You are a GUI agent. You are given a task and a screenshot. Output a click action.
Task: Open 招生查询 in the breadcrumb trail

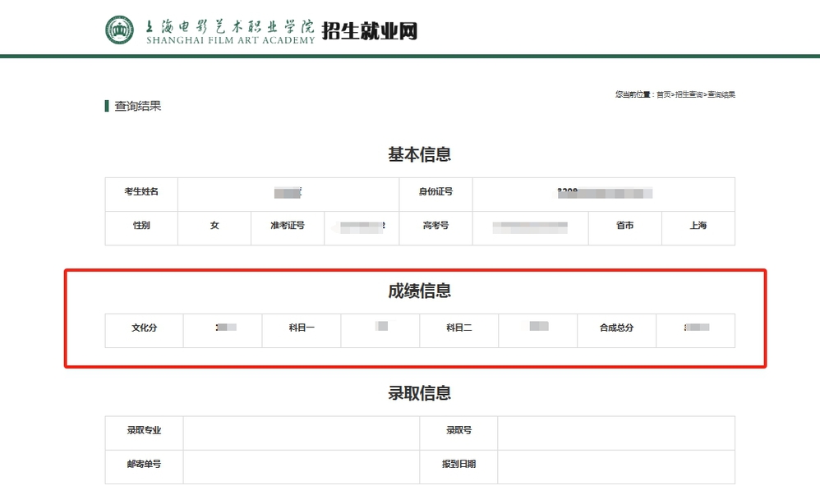click(689, 95)
